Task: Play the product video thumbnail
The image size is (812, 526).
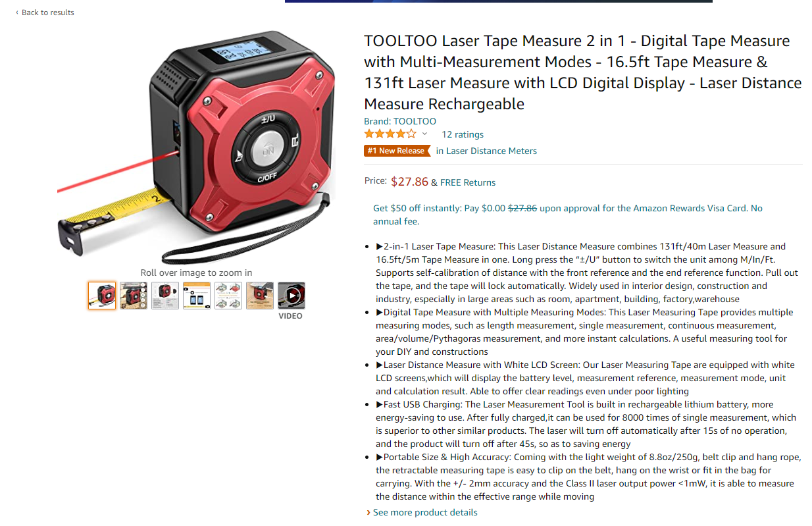Action: click(x=291, y=296)
